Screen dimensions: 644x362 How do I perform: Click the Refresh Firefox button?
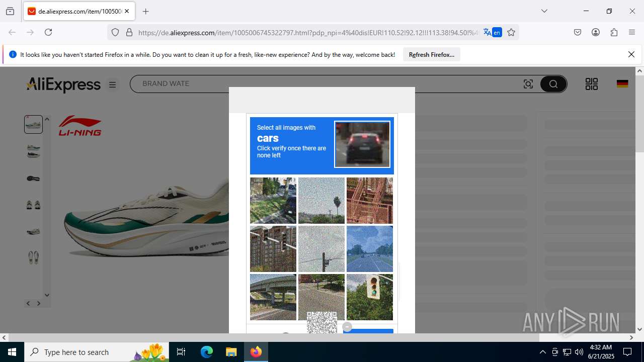[x=432, y=55]
